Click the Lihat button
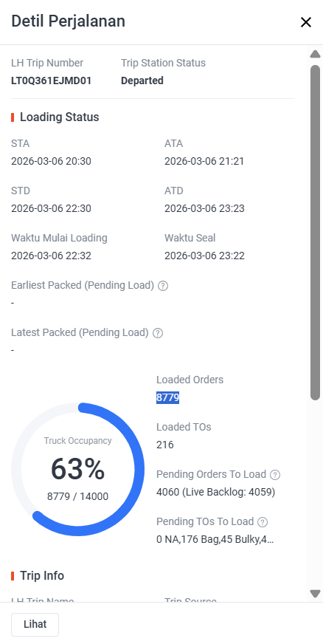This screenshot has width=323, height=644. pos(35,624)
